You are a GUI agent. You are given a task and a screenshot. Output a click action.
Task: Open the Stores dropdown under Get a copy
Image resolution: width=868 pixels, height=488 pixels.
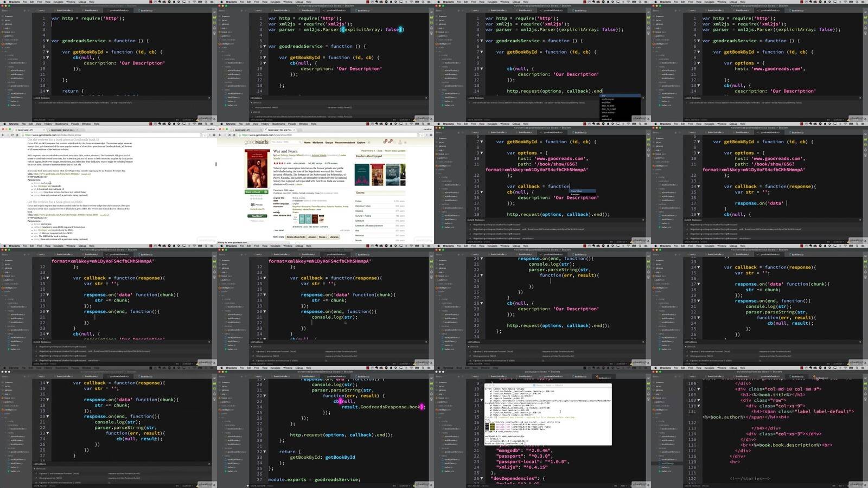[323, 237]
